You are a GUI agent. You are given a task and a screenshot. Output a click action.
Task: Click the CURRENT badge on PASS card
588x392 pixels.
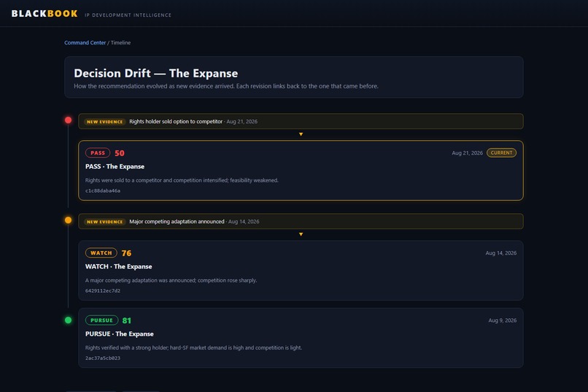tap(501, 153)
